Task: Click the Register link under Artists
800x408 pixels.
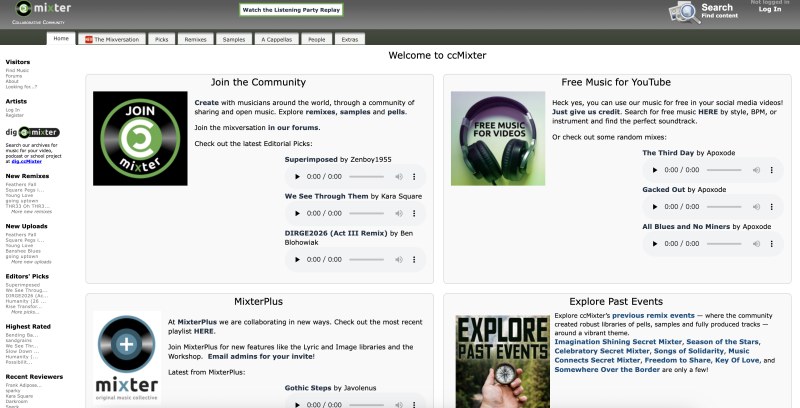Action: [15, 115]
